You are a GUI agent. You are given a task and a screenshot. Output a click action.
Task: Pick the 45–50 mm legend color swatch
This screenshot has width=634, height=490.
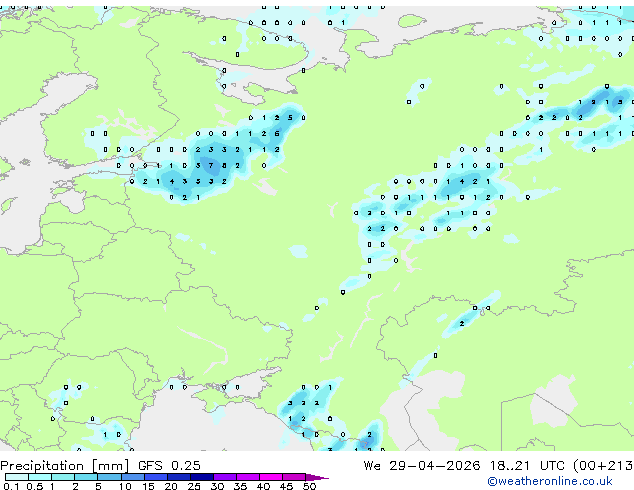pyautogui.click(x=294, y=477)
